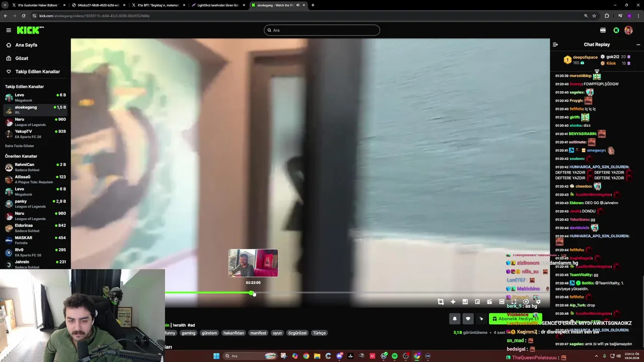Select aloskegang channel in sidebar
Screen dimensions: 644x362
click(x=35, y=109)
